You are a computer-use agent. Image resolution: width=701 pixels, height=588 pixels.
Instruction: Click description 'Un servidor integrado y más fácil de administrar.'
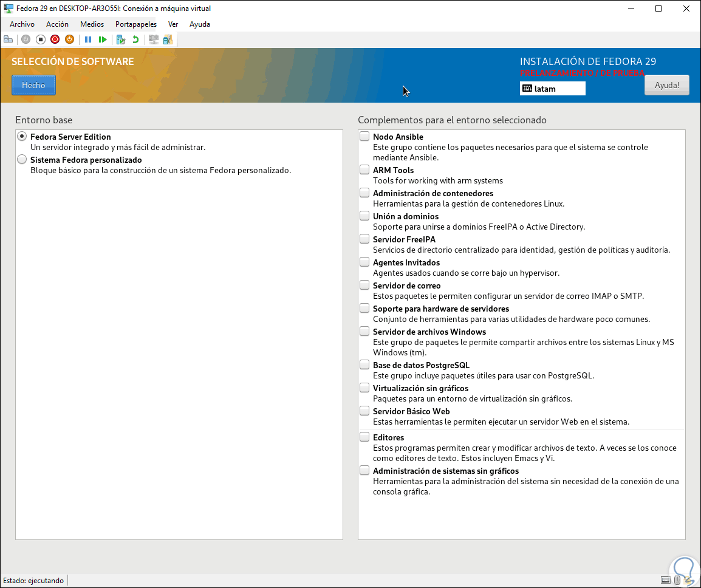[x=118, y=147]
